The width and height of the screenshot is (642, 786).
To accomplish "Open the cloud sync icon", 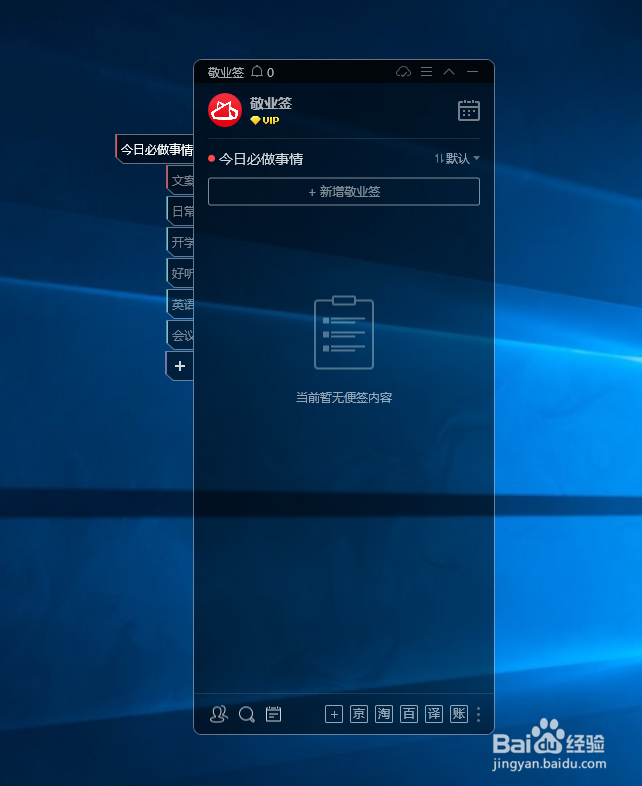I will tap(403, 72).
